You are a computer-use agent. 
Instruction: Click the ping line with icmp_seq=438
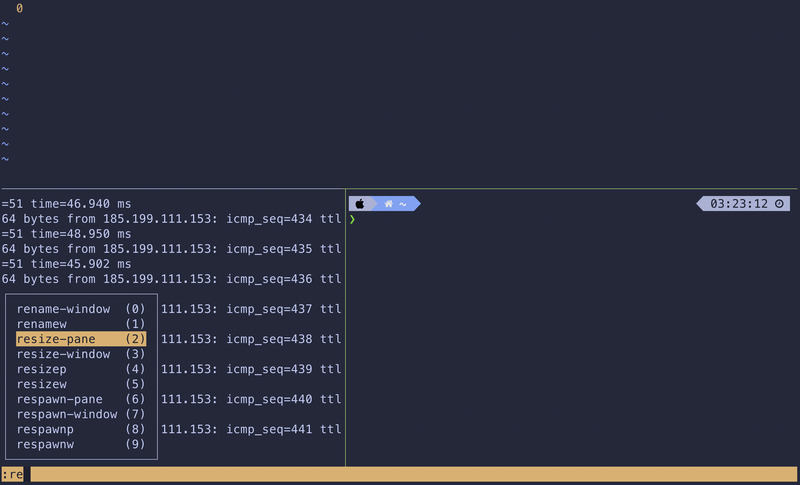251,339
